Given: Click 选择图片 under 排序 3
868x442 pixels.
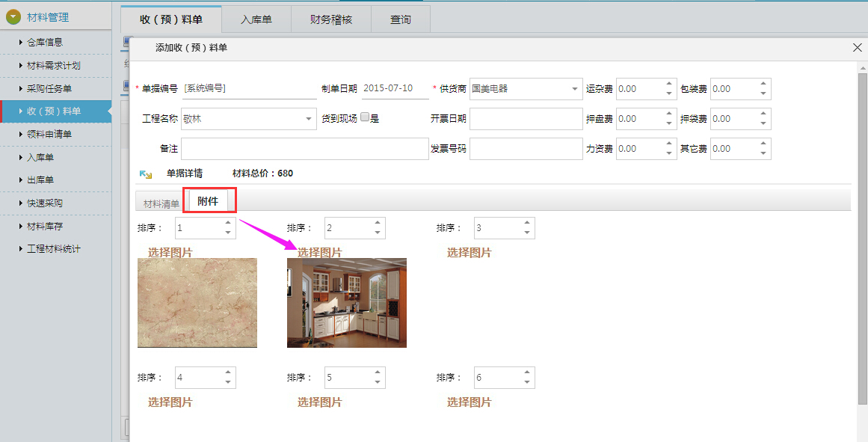Looking at the screenshot, I should (x=469, y=253).
